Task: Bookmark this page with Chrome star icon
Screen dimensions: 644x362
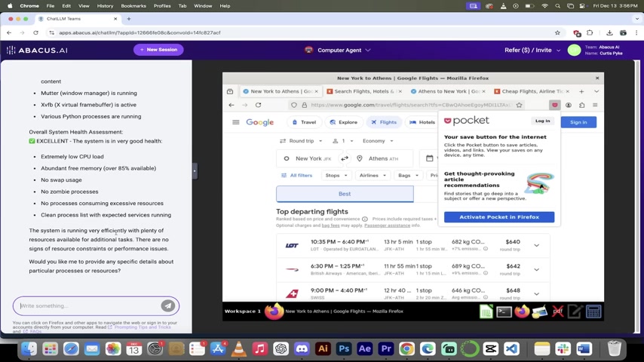Action: 557,32
